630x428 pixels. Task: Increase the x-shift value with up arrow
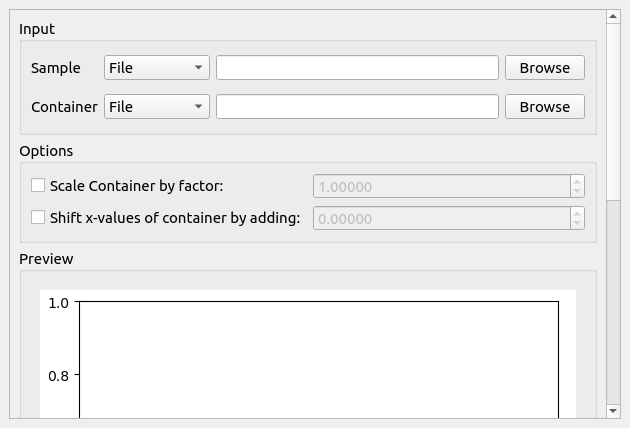pos(577,213)
